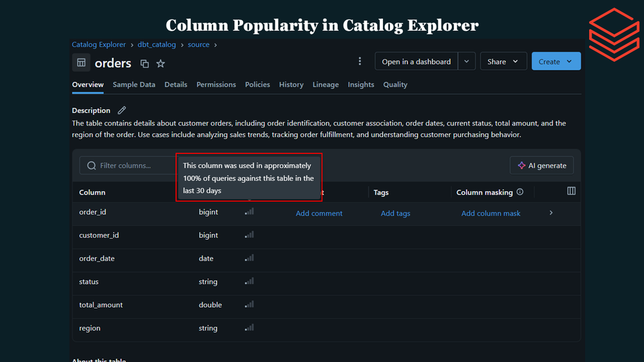Edit description with the pencil icon
644x362 pixels.
(x=122, y=110)
